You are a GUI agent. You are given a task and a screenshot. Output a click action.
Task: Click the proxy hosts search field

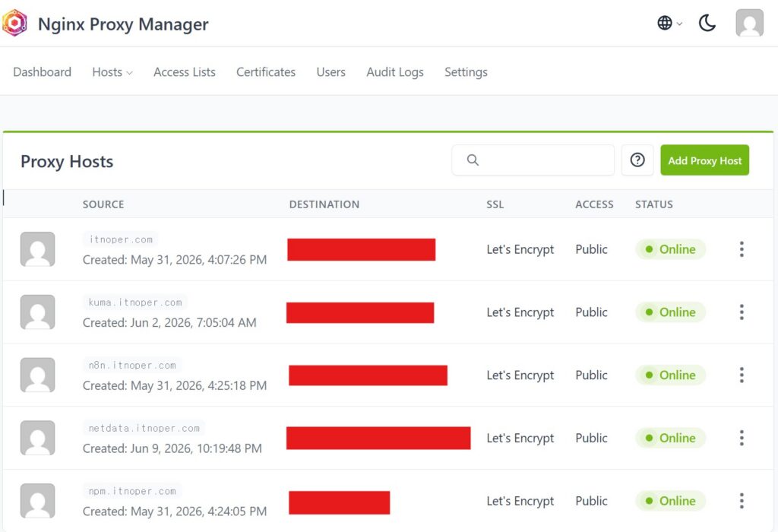(533, 160)
